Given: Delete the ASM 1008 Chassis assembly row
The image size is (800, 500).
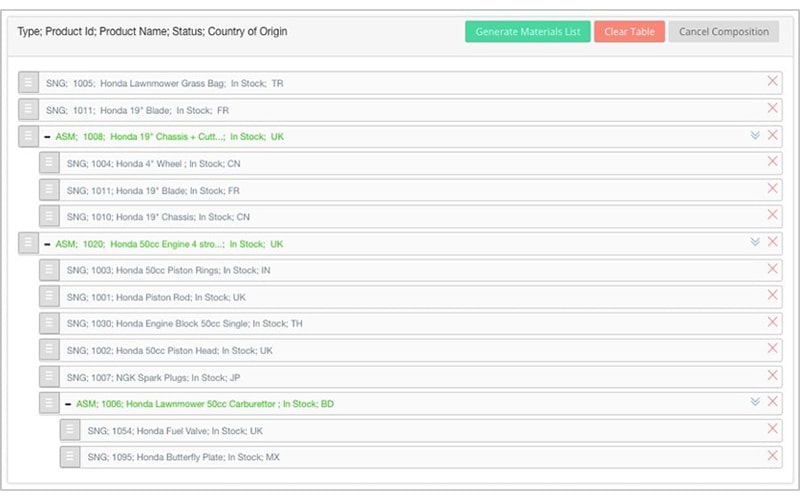Looking at the screenshot, I should coord(772,135).
